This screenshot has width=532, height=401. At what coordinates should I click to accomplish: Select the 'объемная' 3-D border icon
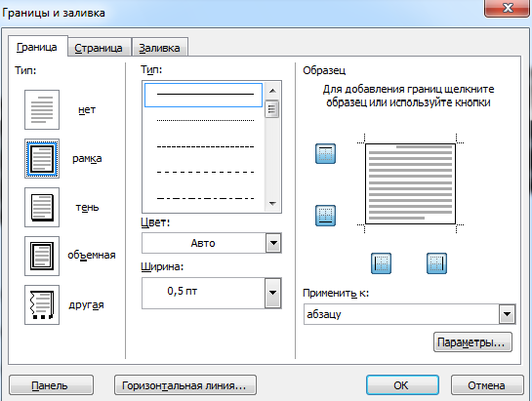tap(42, 257)
